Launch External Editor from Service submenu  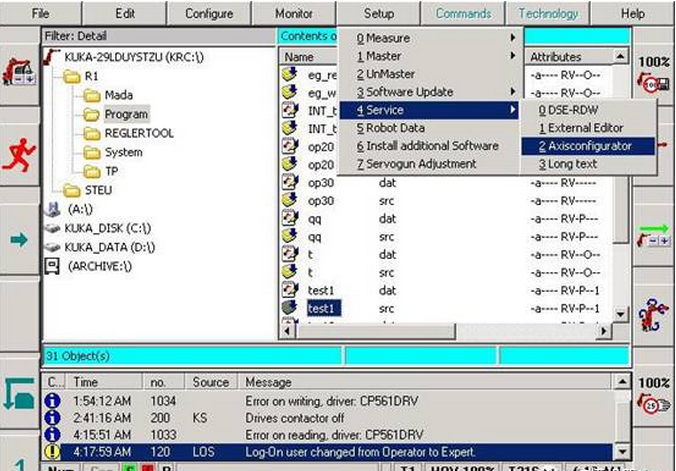[588, 128]
